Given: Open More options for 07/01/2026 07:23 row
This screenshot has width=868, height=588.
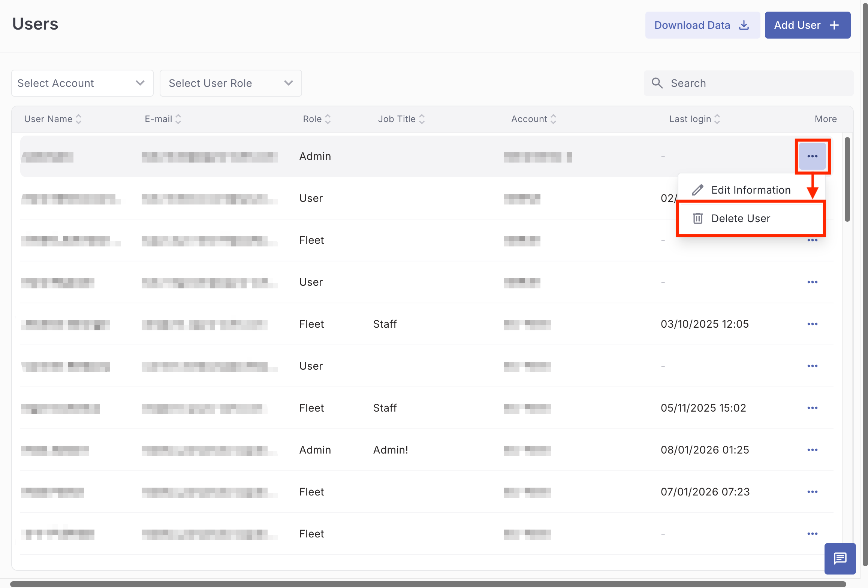Looking at the screenshot, I should (x=812, y=492).
